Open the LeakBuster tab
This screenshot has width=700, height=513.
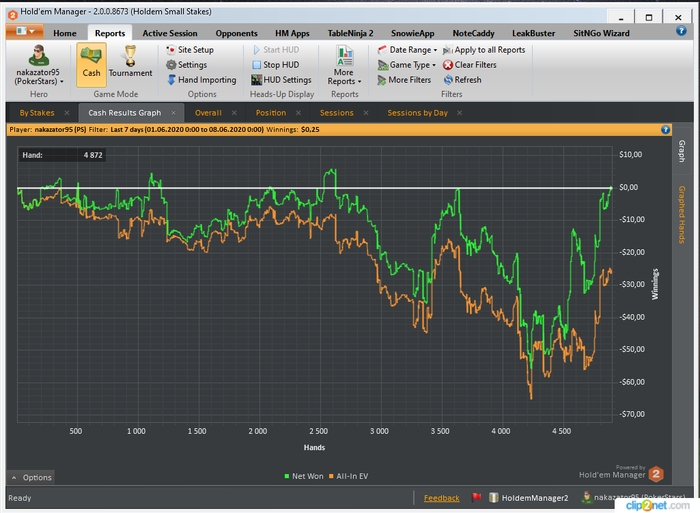(533, 33)
